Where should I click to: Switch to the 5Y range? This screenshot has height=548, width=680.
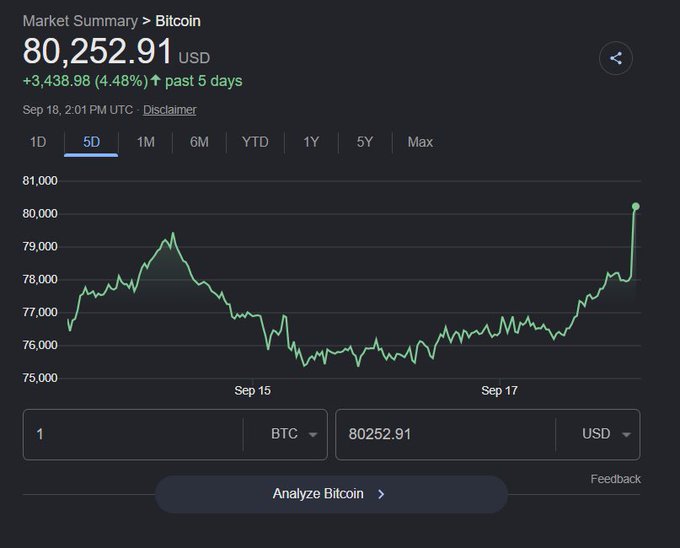click(x=365, y=142)
